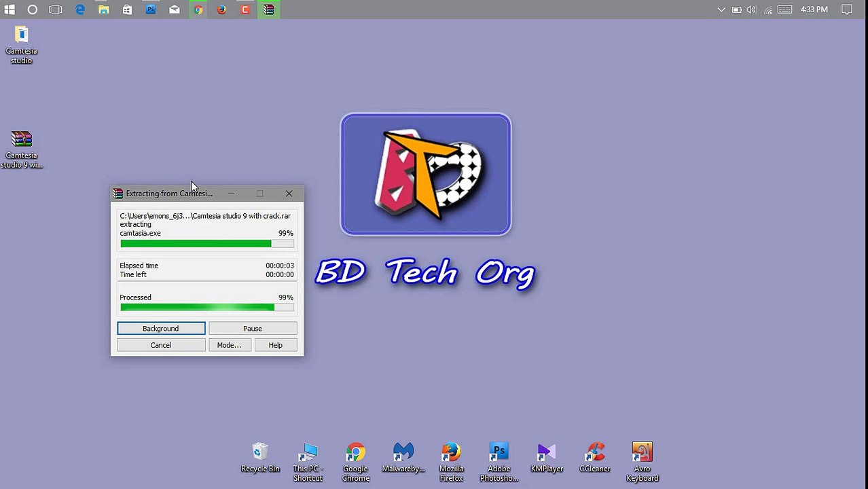Open the Microsoft Store taskbar icon
The height and width of the screenshot is (489, 868).
tap(127, 10)
